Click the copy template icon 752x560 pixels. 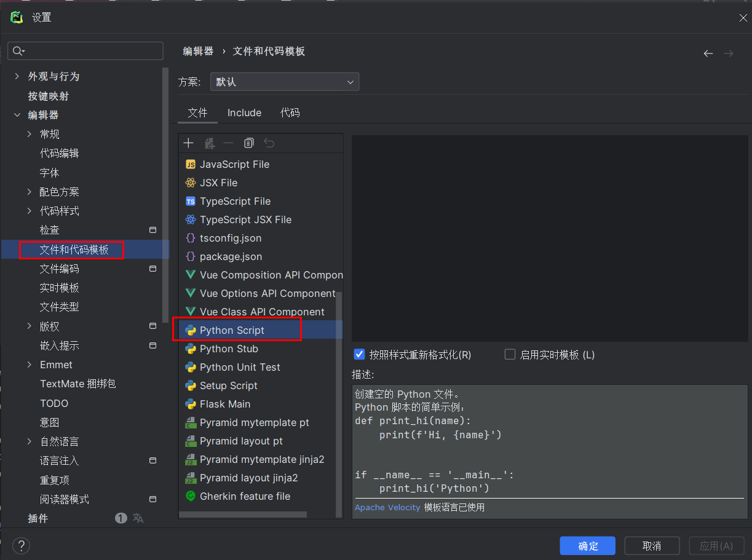point(249,143)
